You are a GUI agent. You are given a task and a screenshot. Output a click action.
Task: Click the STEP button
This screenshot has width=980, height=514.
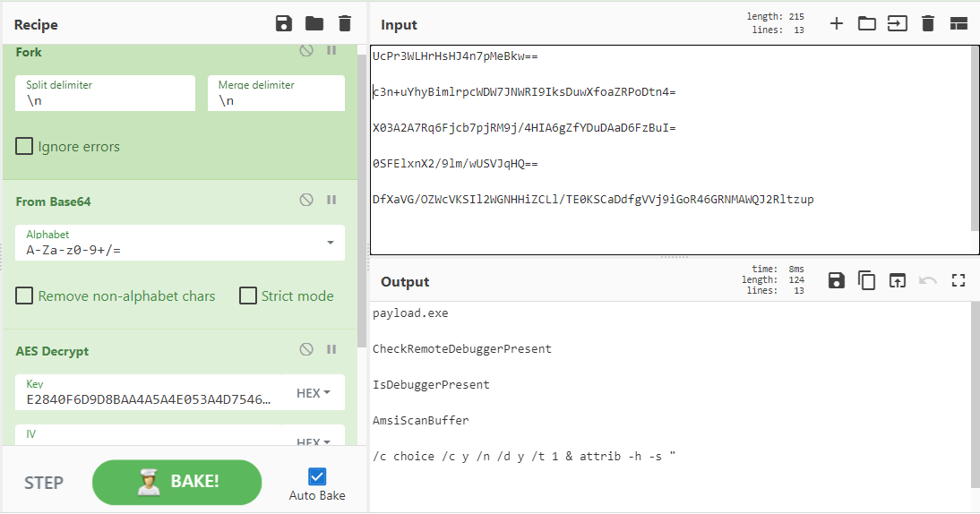click(x=44, y=483)
